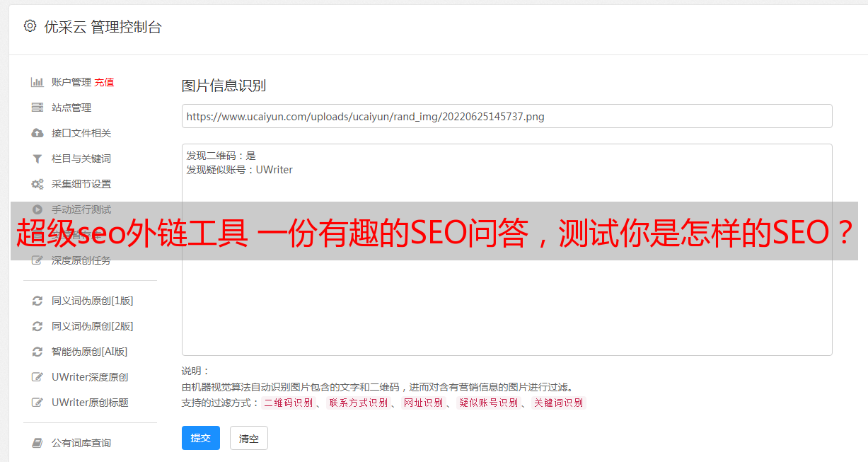Click the 发现二维码：是 result line
The height and width of the screenshot is (462, 868).
point(221,156)
